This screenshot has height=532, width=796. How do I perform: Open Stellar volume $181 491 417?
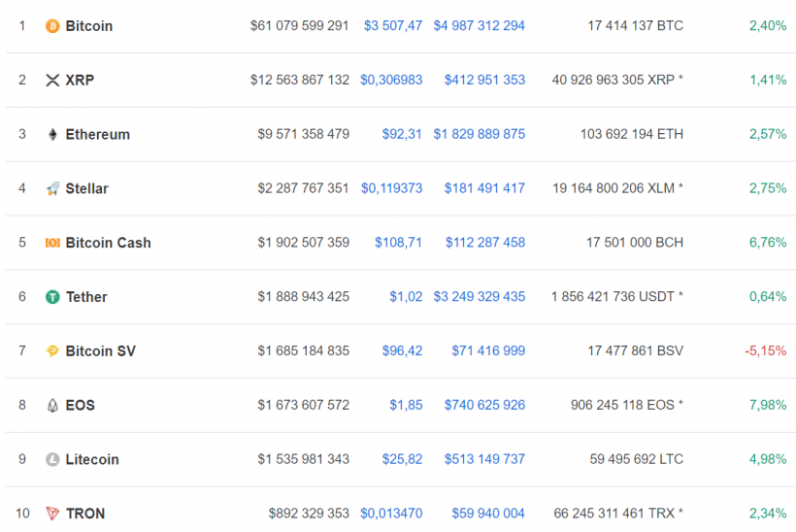tap(484, 188)
